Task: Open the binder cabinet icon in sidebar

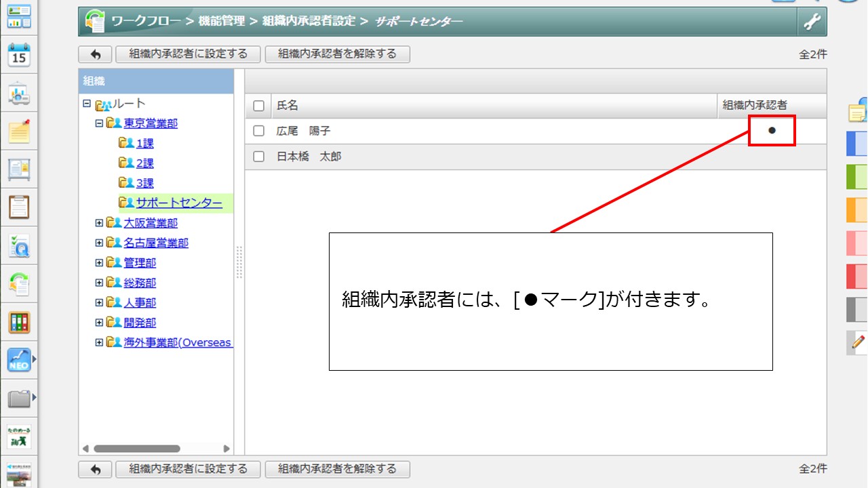Action: [19, 322]
